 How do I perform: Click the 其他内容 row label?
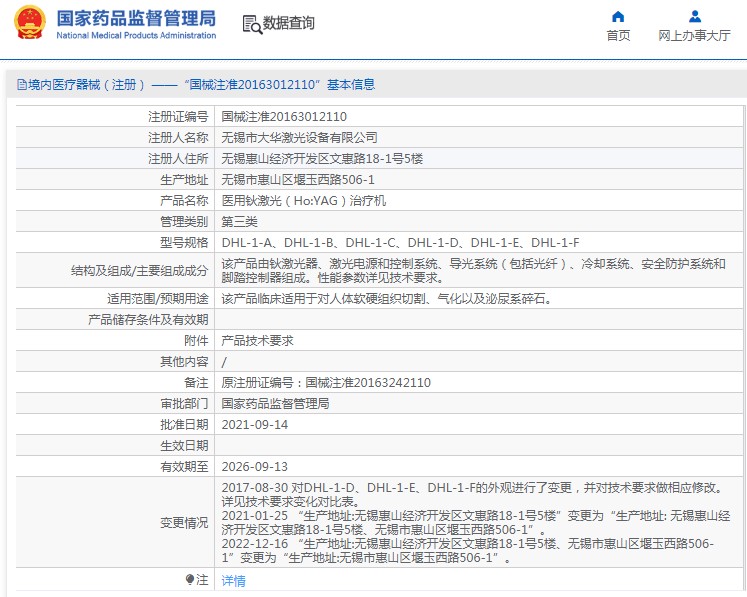click(184, 362)
